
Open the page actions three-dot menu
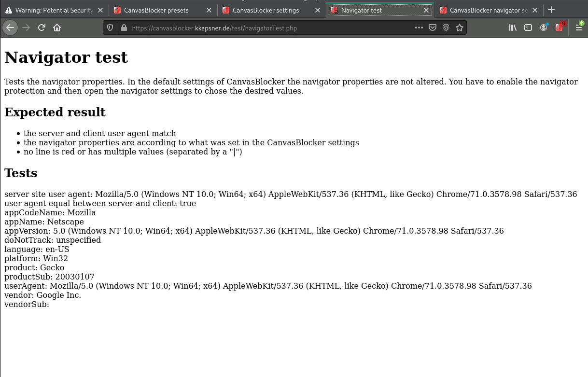click(x=419, y=28)
